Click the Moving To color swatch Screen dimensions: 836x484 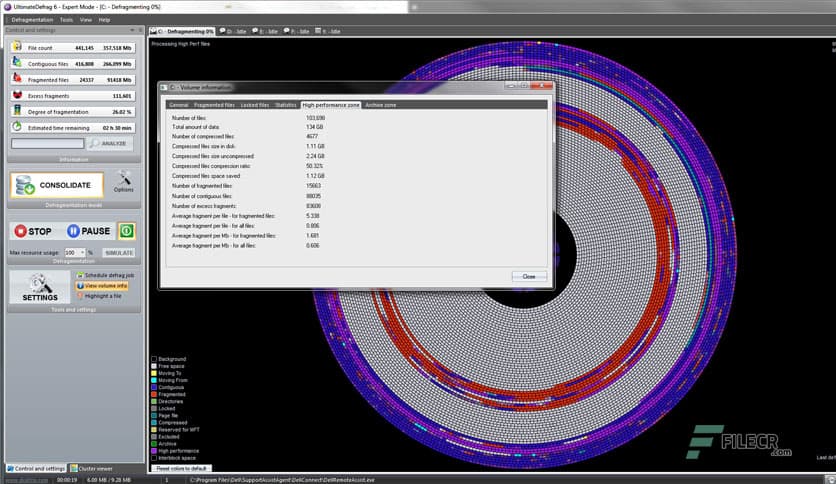(154, 373)
